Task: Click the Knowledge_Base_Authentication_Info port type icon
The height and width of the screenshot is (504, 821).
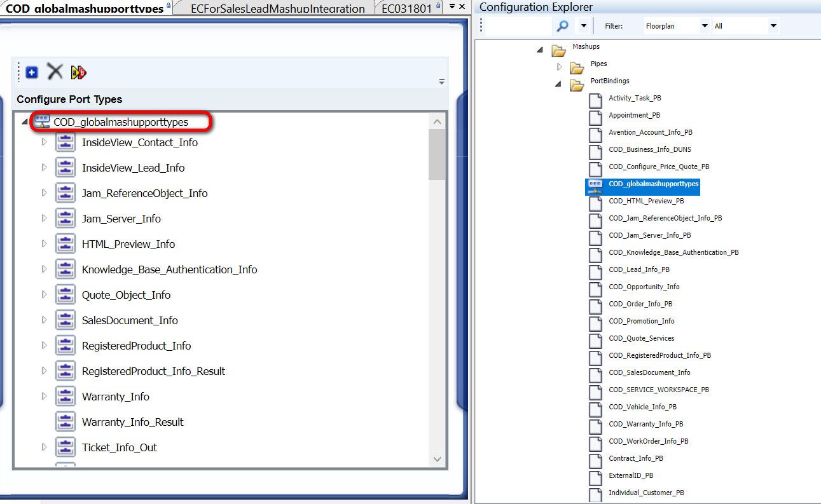Action: pyautogui.click(x=66, y=269)
